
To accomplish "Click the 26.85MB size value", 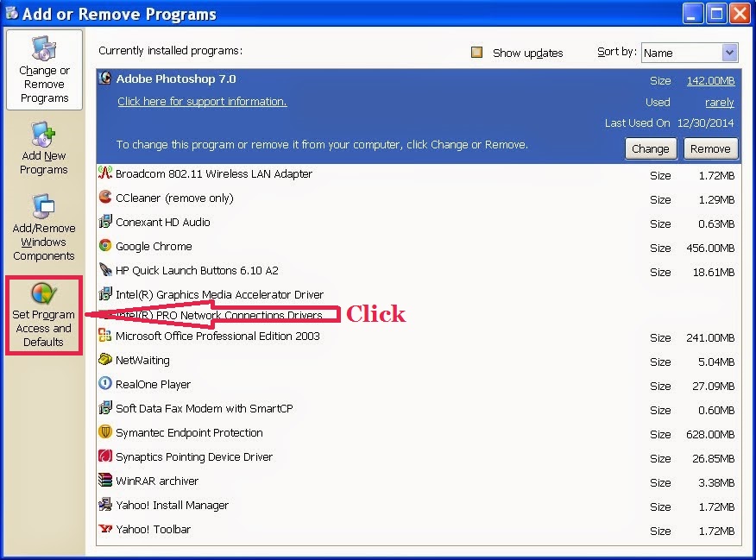I will [x=714, y=459].
